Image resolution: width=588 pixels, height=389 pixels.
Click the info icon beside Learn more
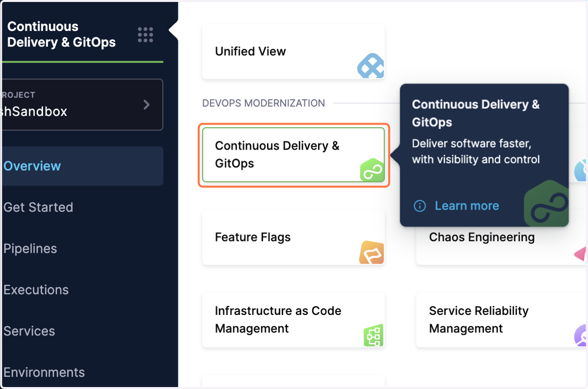[420, 206]
